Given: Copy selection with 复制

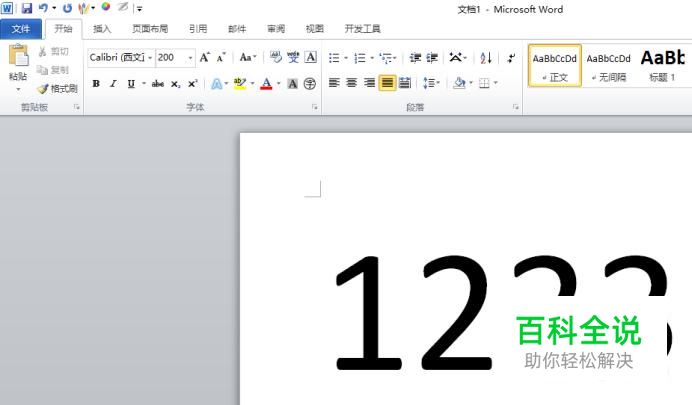Looking at the screenshot, I should (53, 70).
